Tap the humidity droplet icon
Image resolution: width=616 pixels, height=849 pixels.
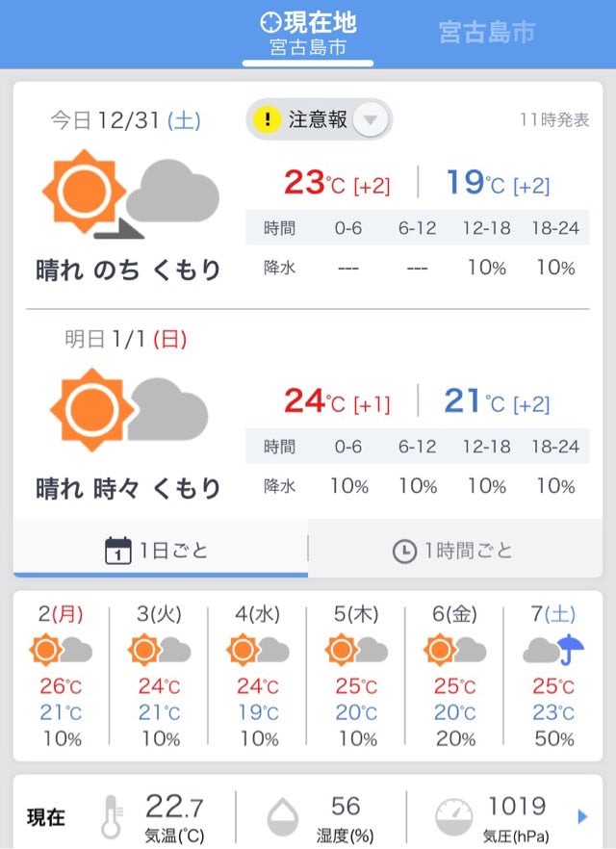click(x=283, y=816)
